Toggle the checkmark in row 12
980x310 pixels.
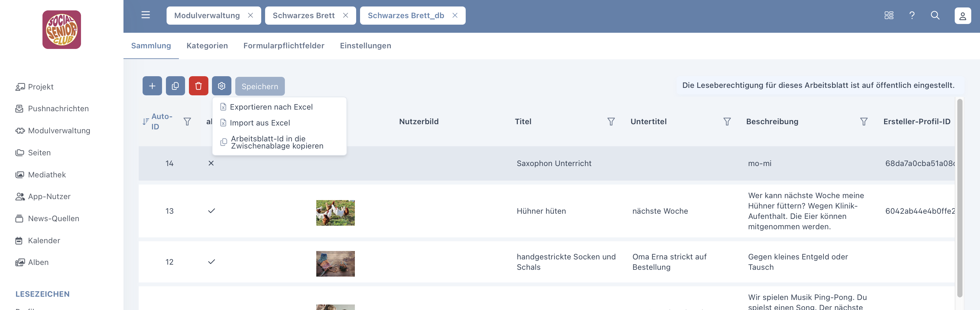(x=212, y=262)
